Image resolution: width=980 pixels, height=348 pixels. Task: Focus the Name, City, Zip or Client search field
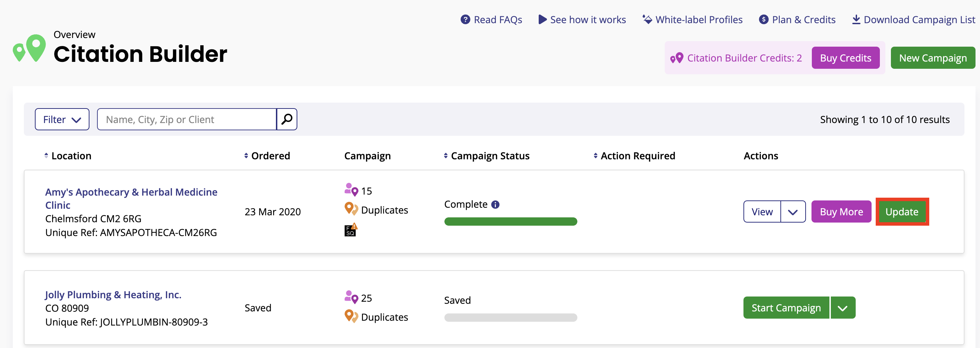pos(186,120)
